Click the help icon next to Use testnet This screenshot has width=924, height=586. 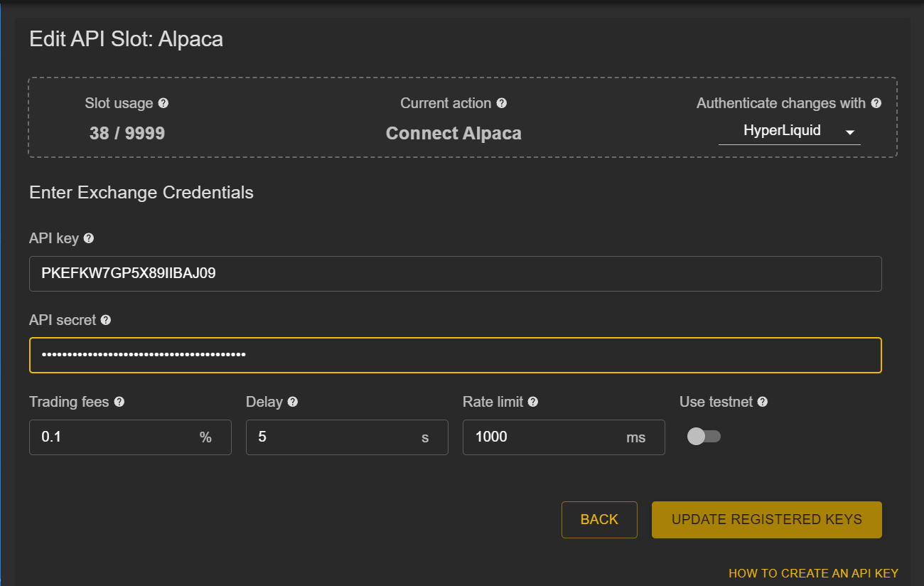tap(763, 402)
